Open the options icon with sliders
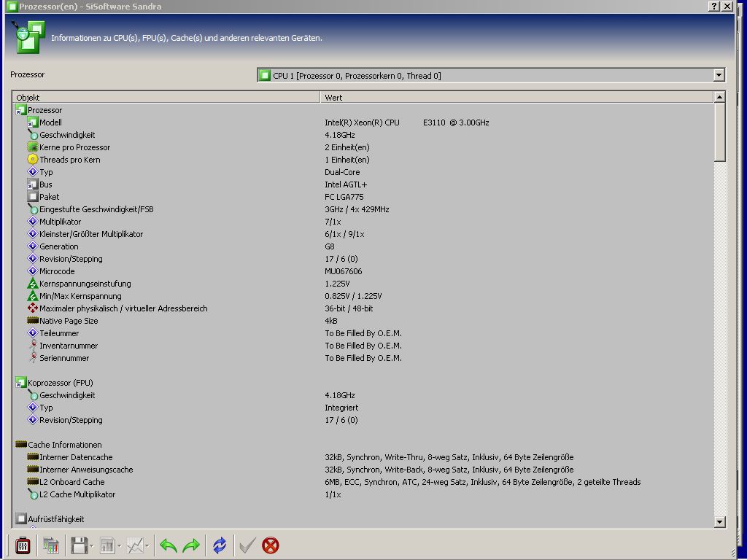Image resolution: width=747 pixels, height=560 pixels. click(x=23, y=545)
